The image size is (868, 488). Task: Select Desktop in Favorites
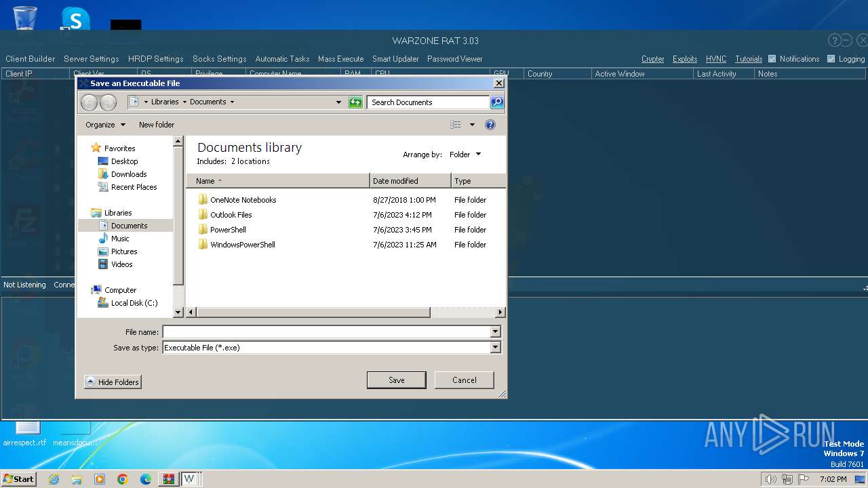[x=118, y=161]
